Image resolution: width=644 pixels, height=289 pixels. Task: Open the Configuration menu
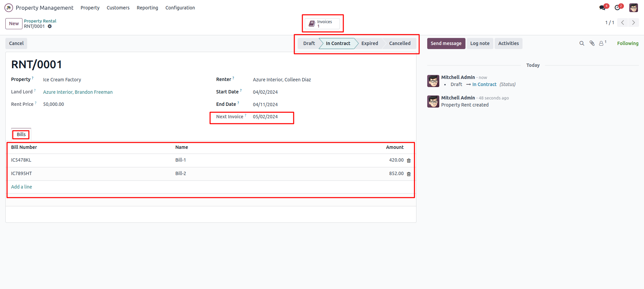tap(180, 8)
